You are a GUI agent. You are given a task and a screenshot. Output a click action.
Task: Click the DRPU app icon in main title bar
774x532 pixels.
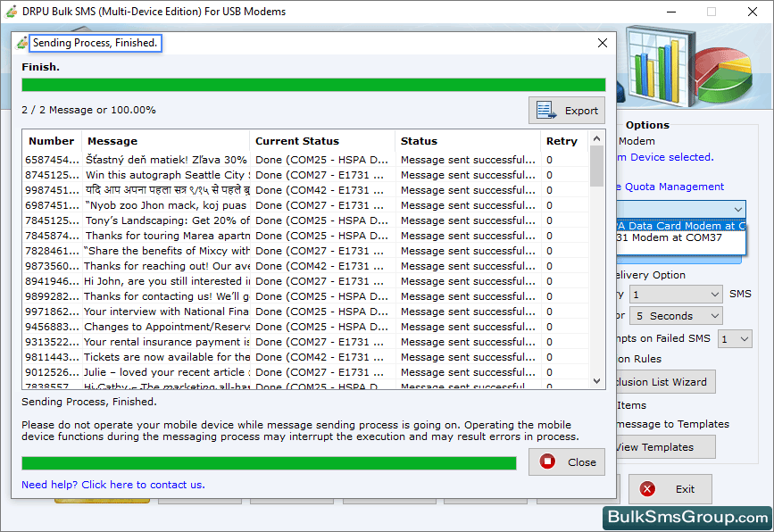[x=11, y=12]
